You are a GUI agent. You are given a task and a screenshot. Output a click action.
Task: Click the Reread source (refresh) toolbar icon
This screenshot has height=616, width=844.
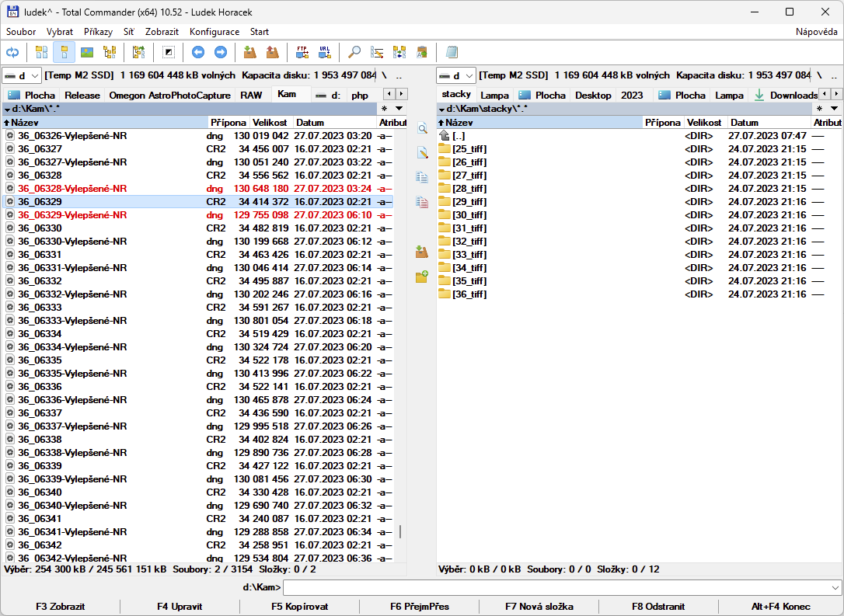(12, 52)
